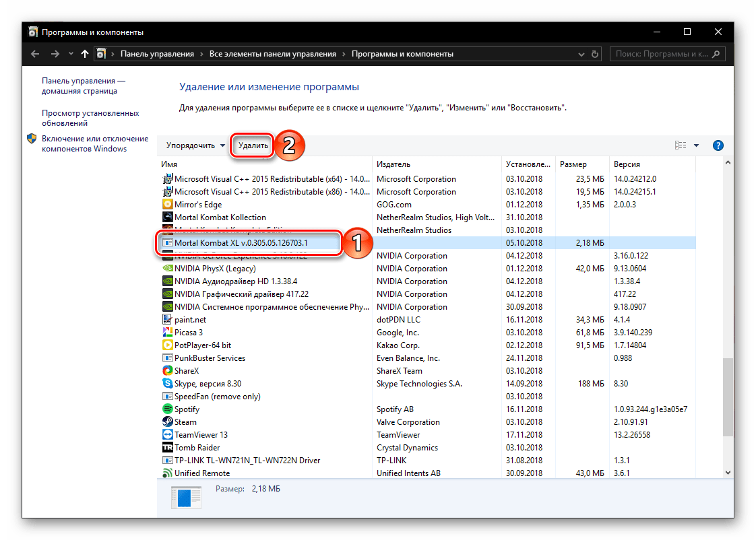
Task: Expand the view options dropdown arrow
Action: [x=696, y=145]
